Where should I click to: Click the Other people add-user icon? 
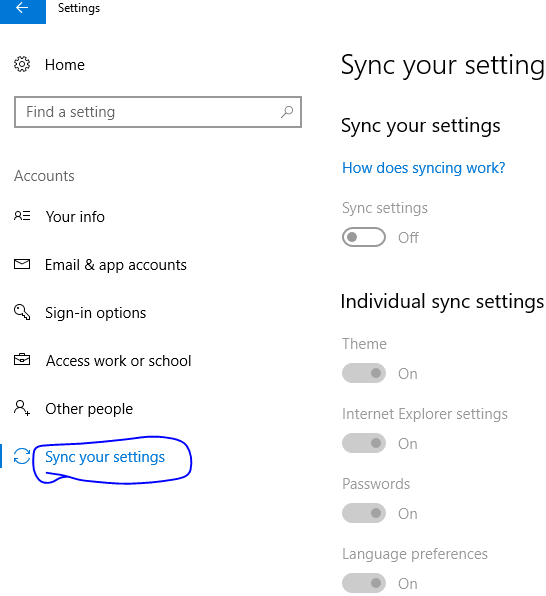point(22,408)
